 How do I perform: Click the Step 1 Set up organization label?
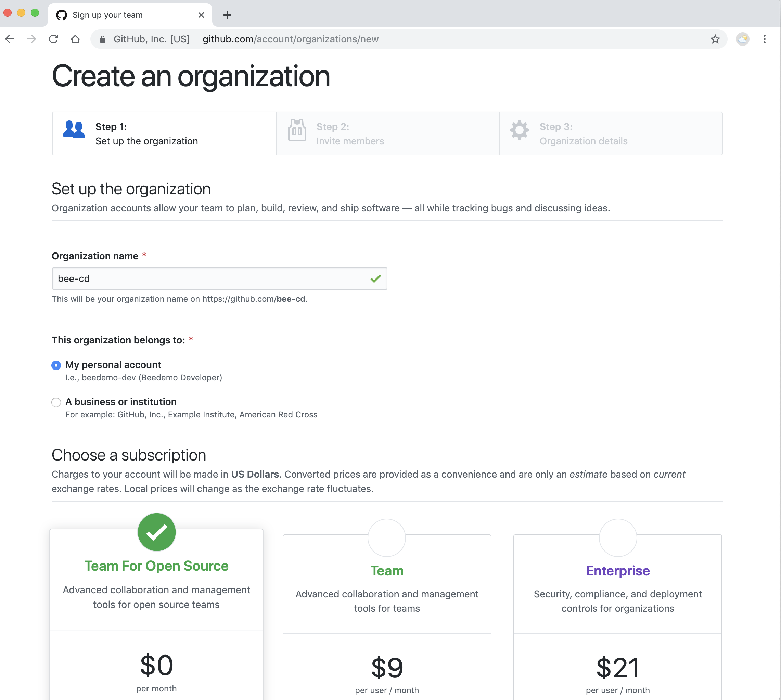click(146, 133)
